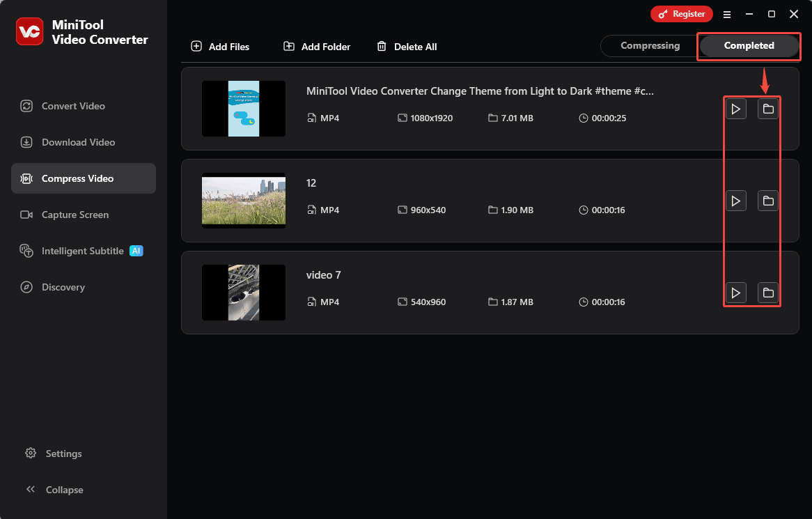Viewport: 812px width, 519px height.
Task: Stay on the Completed tab
Action: coord(749,45)
